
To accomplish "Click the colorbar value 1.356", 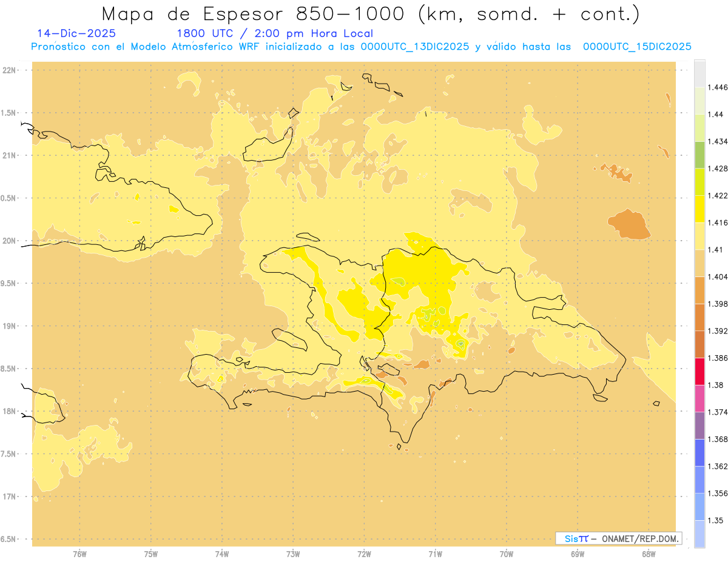I will [x=719, y=493].
